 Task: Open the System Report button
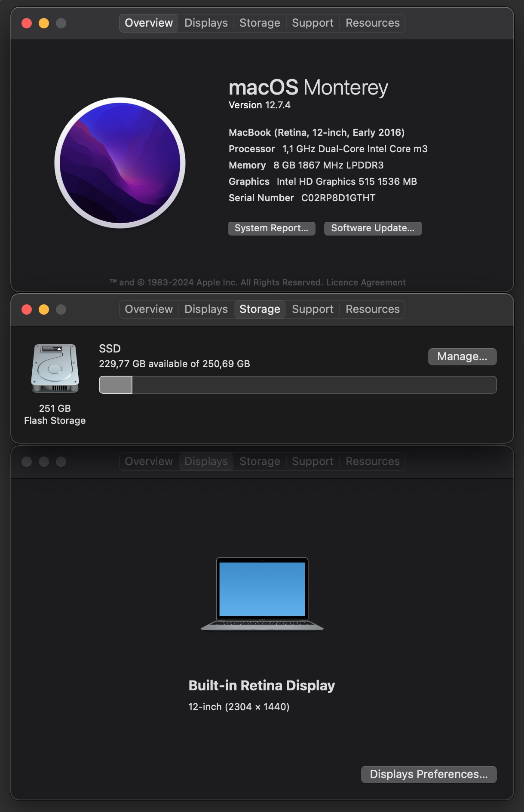point(272,228)
